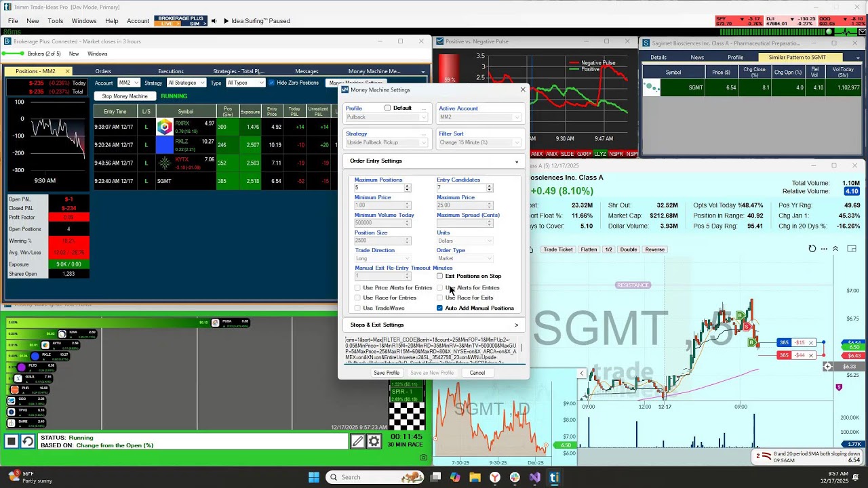This screenshot has height=488, width=868.
Task: Check the Use TradeWave checkbox
Action: tap(357, 308)
